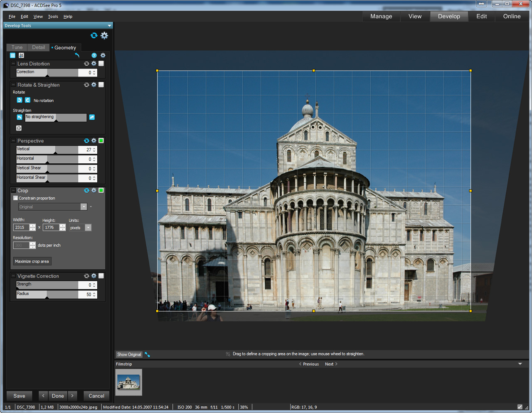Expand the Develop Tools panel header arrow
Viewport: 532px width, 413px height.
[109, 26]
